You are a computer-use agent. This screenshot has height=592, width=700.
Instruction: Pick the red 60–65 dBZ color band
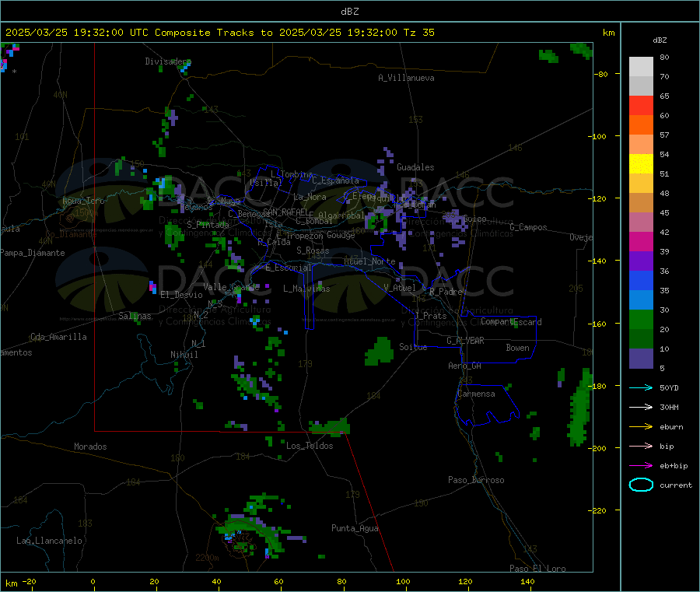click(641, 105)
